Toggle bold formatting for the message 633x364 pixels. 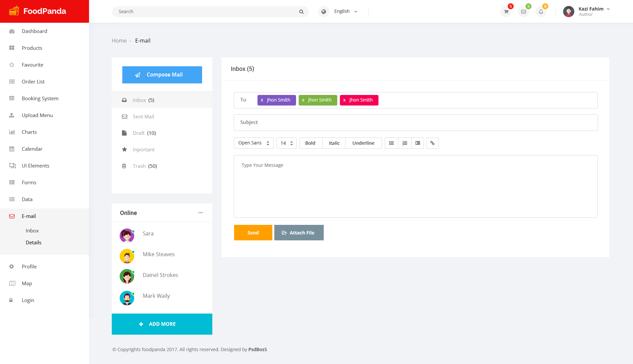pyautogui.click(x=310, y=143)
